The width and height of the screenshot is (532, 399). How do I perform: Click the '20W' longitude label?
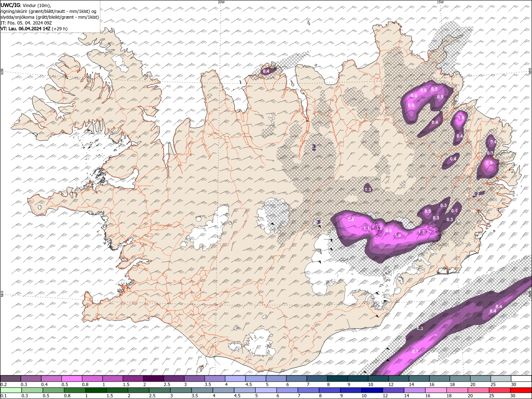click(221, 2)
